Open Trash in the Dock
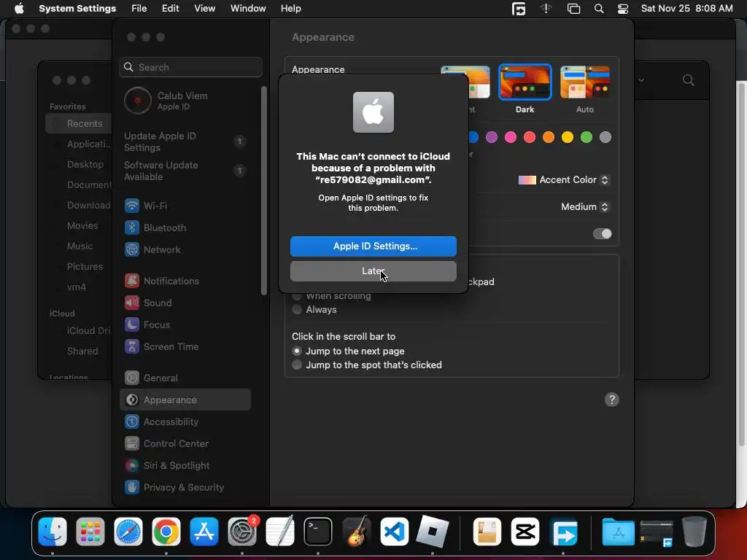This screenshot has width=747, height=560. (x=694, y=532)
